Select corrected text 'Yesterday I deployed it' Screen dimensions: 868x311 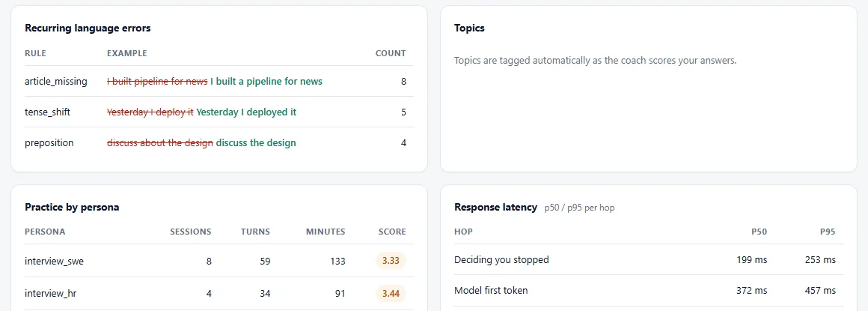click(246, 112)
